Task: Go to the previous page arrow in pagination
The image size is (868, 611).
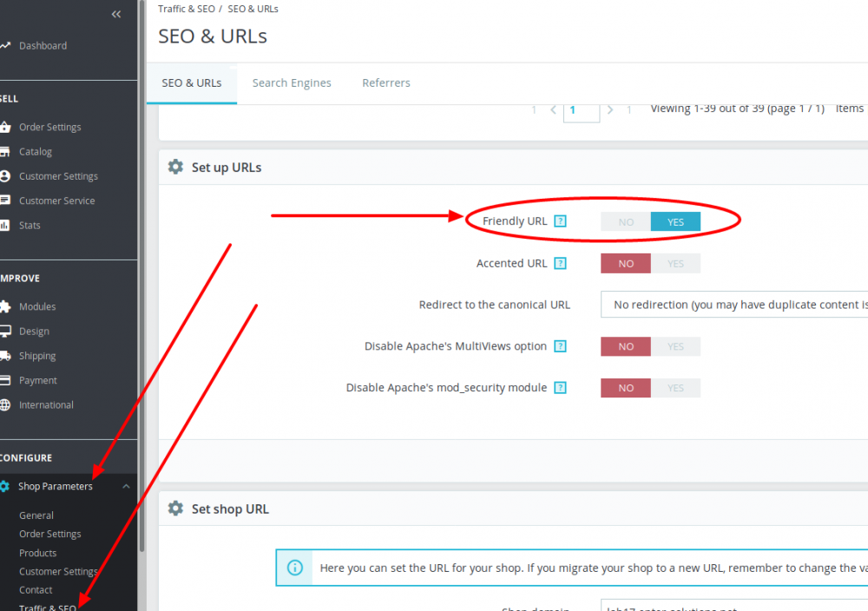Action: (x=553, y=110)
